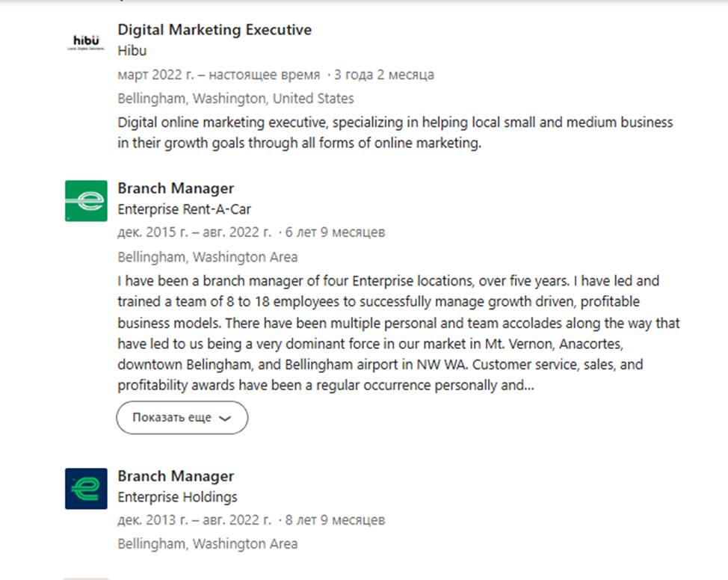Click Branch Manager title at Enterprise Holdings
Image resolution: width=728 pixels, height=580 pixels.
(176, 476)
